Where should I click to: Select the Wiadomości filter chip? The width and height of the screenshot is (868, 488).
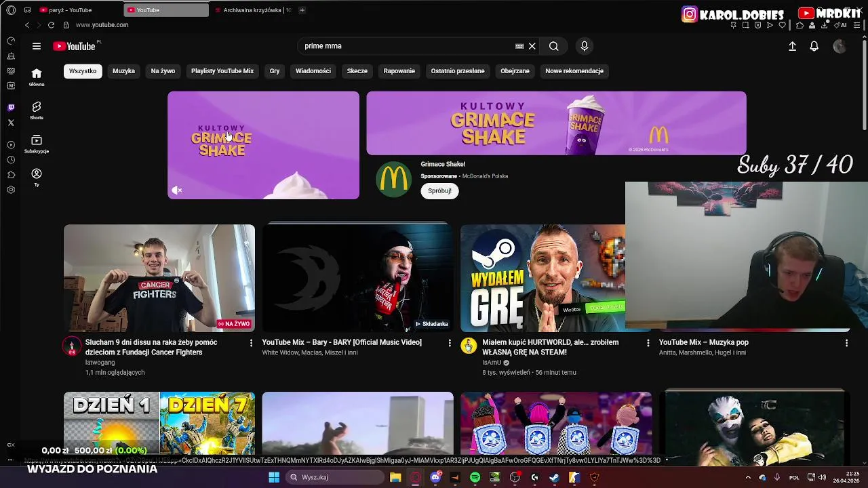click(x=313, y=71)
